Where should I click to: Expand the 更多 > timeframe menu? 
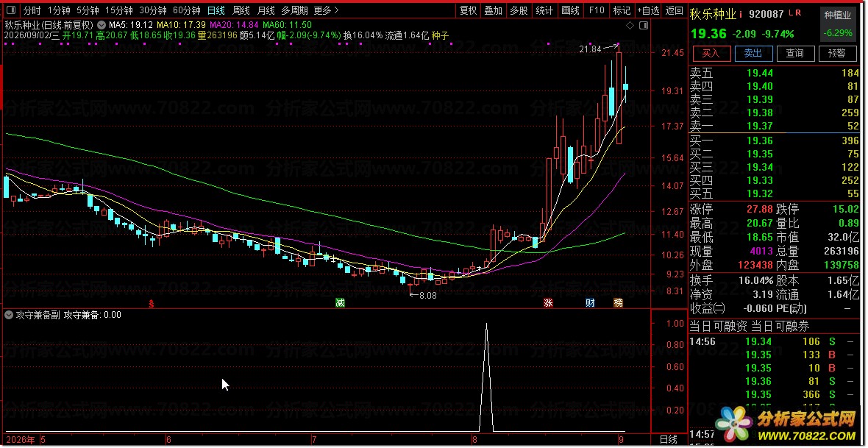(x=325, y=10)
